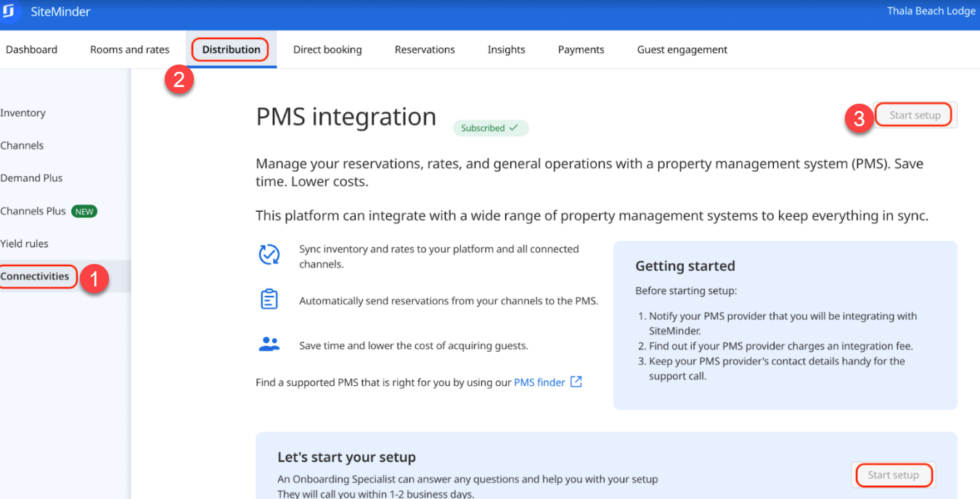Click the NEW badge beside Channels Plus
The image size is (980, 499).
pyautogui.click(x=84, y=211)
